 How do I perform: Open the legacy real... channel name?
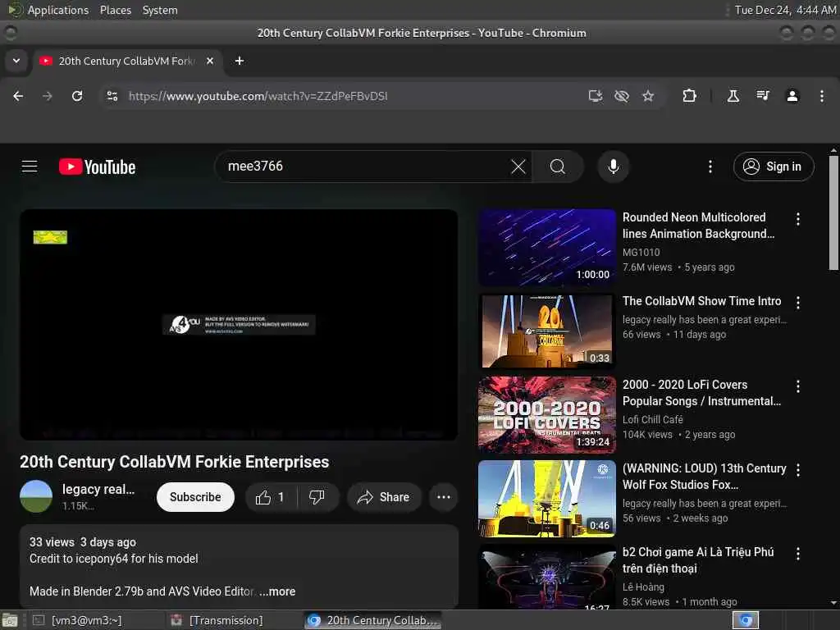tap(98, 489)
